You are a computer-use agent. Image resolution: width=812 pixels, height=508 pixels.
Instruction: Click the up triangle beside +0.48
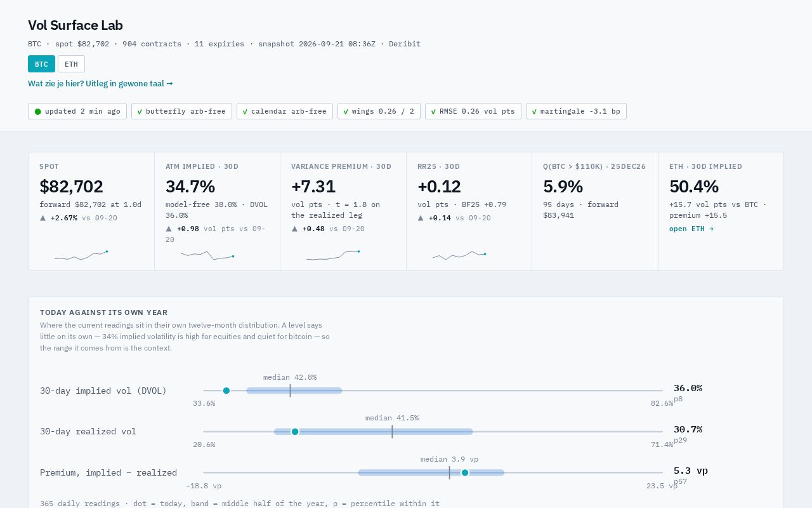point(295,229)
